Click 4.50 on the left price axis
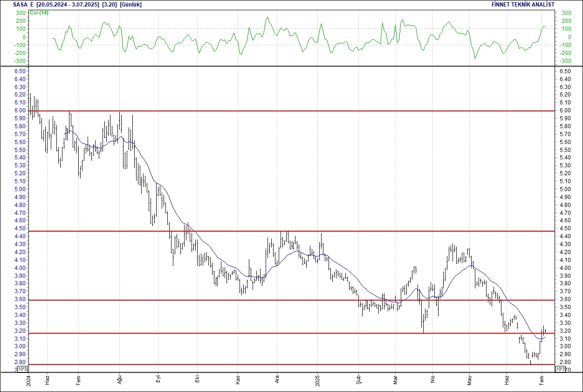Viewport: 583px width, 392px height. [20, 228]
